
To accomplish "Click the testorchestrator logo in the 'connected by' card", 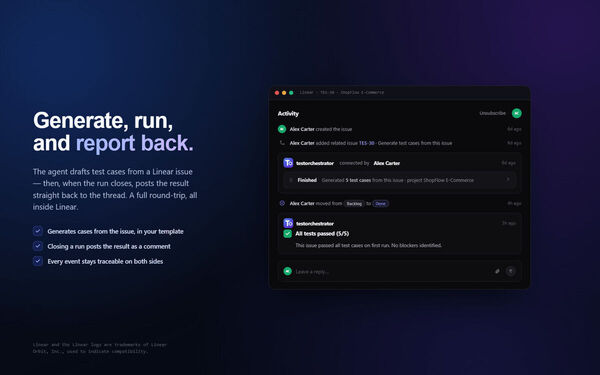I will (x=288, y=163).
